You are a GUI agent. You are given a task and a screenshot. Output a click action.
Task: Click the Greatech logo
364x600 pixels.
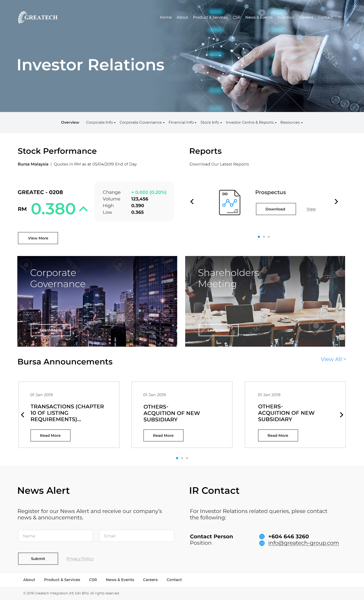38,17
